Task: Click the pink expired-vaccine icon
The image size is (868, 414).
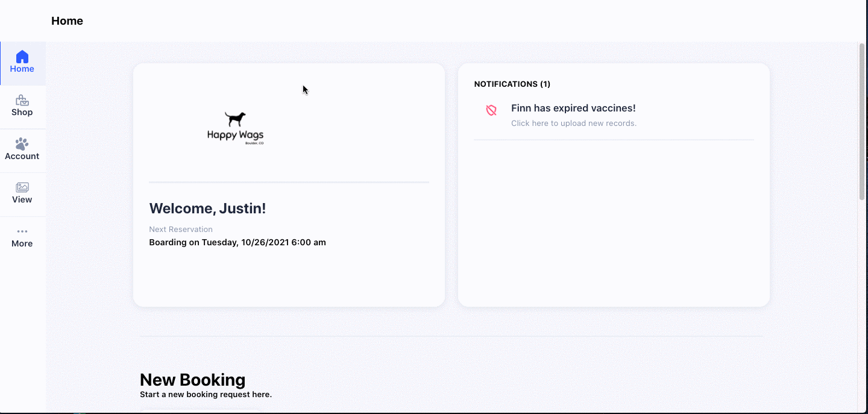Action: coord(491,110)
